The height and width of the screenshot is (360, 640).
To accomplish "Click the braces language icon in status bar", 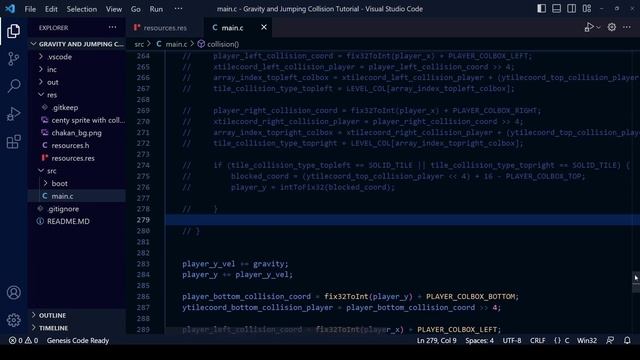I will click(x=557, y=340).
